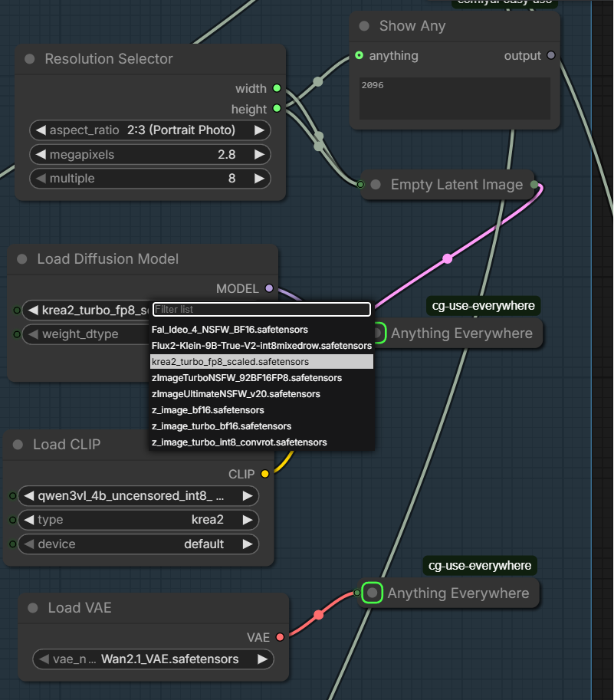This screenshot has width=614, height=700.
Task: Click the Filter list search field
Action: pos(261,310)
